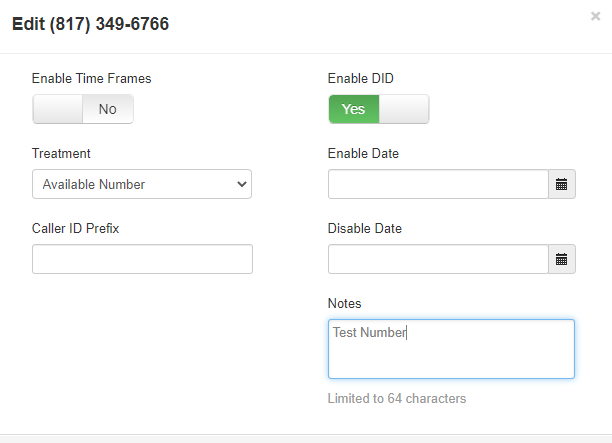Focus the Caller ID Prefix field
Screen dimensions: 612x443
142,259
